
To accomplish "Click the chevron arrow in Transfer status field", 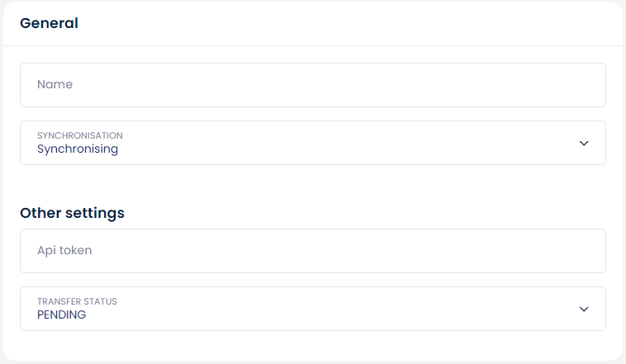I will click(x=584, y=309).
